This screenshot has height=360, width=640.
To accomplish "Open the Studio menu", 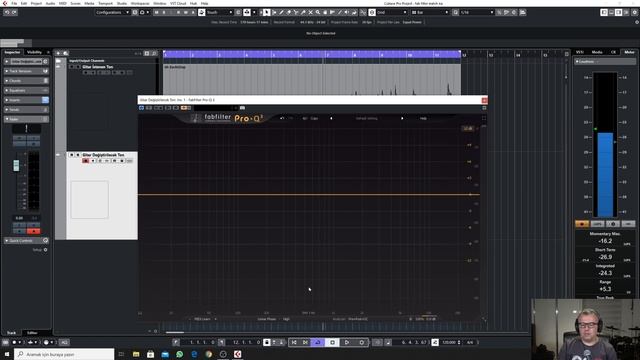I will point(122,3).
